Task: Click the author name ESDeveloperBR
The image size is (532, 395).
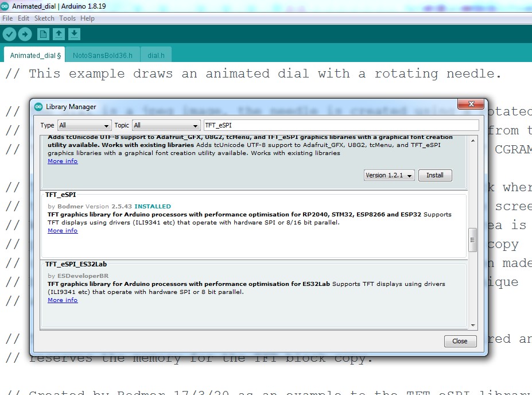Action: (83, 276)
